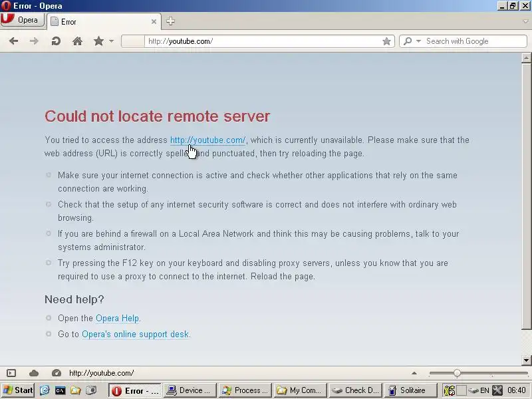Expand closed tabs dropdown at tab bar end
The image size is (532, 399).
tap(525, 21)
